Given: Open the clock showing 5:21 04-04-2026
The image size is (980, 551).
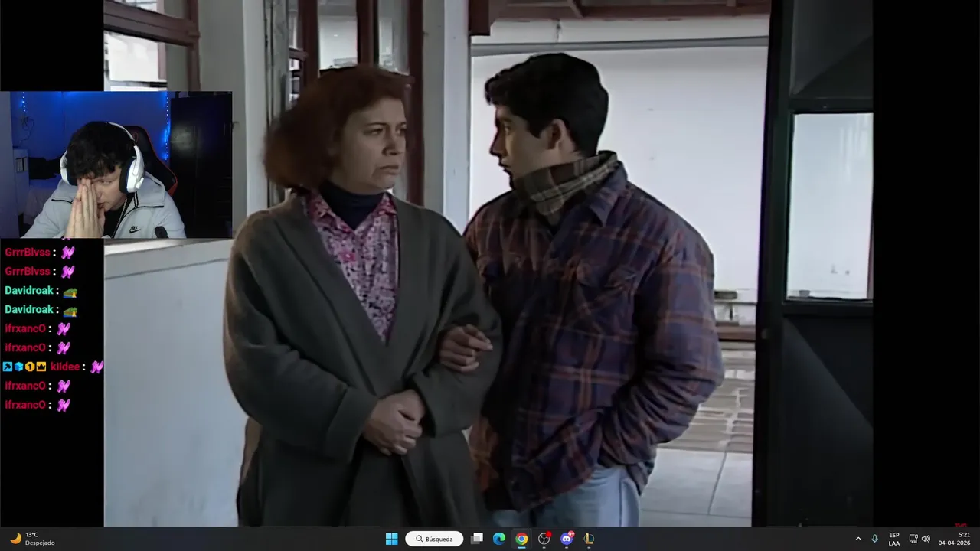Looking at the screenshot, I should (x=954, y=539).
